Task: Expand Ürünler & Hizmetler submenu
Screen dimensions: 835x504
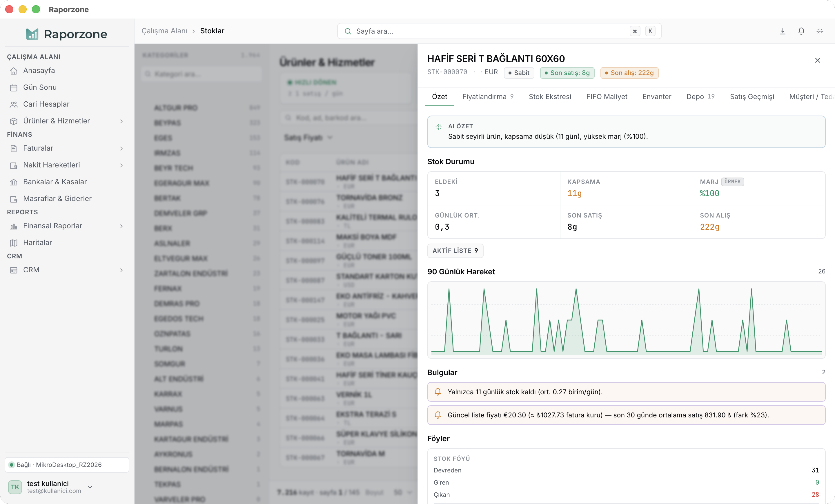Action: click(121, 121)
